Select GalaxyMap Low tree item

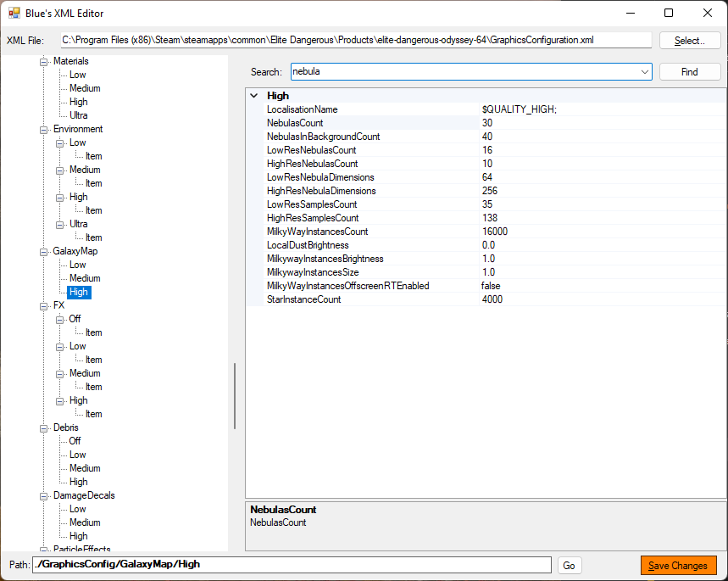[x=77, y=265]
